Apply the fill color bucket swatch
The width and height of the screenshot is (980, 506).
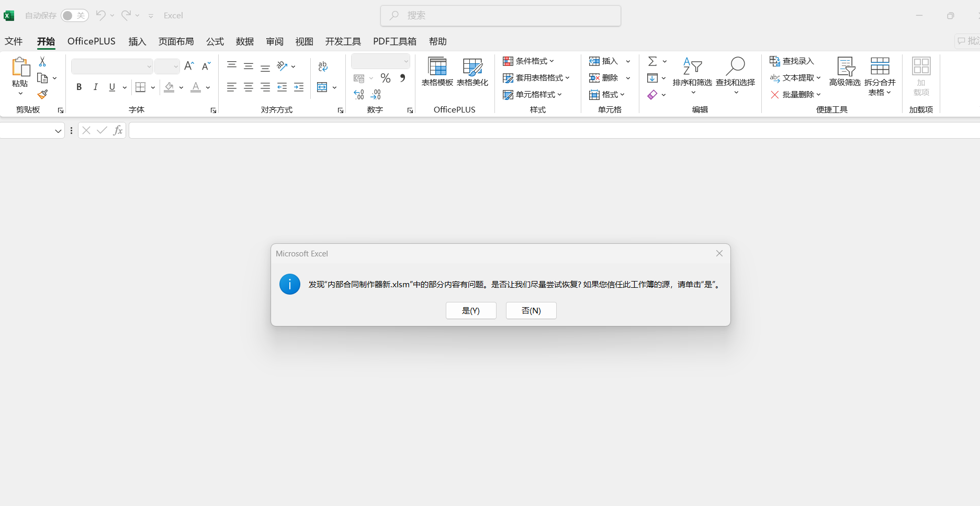[169, 87]
